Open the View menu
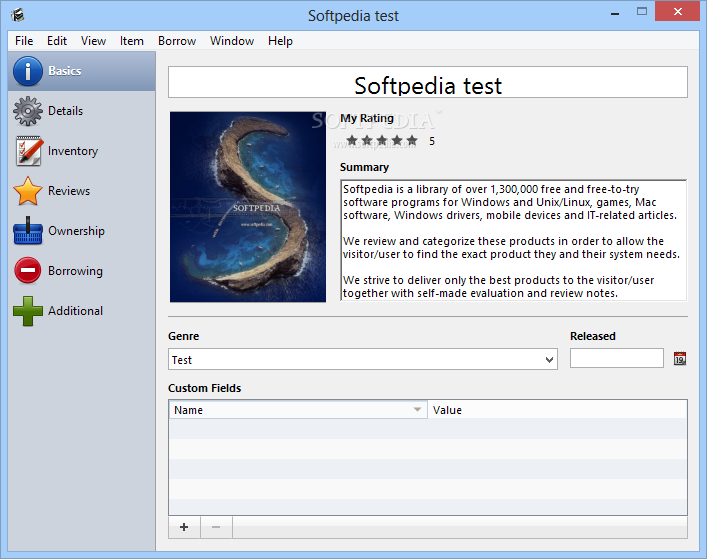The image size is (707, 559). click(x=93, y=41)
